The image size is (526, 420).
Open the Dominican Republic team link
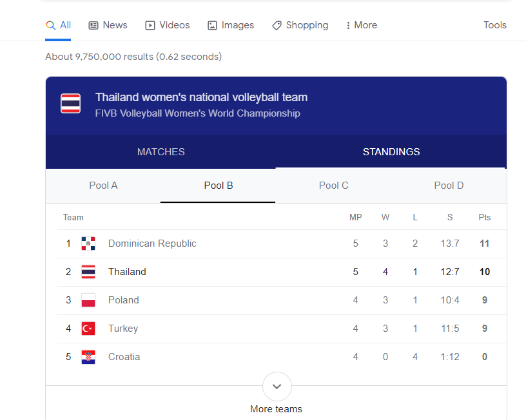[152, 243]
